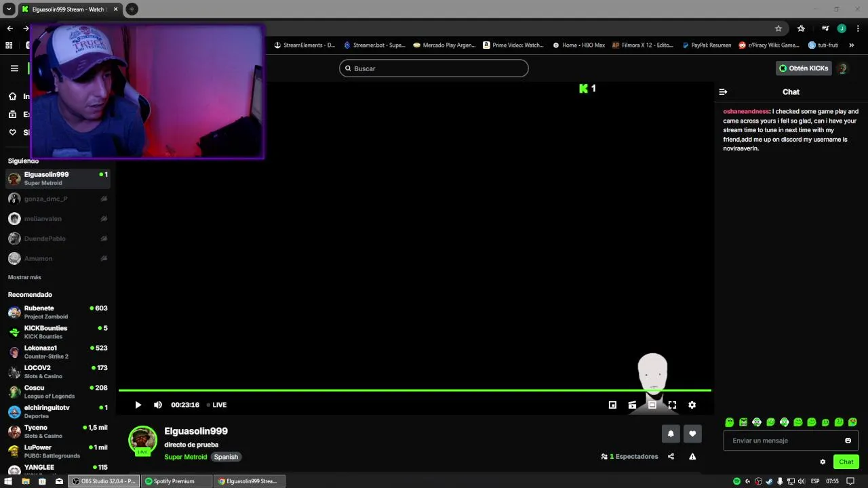Image resolution: width=868 pixels, height=488 pixels.
Task: Open the recommended channel elchiringuitotv
Action: (58, 411)
